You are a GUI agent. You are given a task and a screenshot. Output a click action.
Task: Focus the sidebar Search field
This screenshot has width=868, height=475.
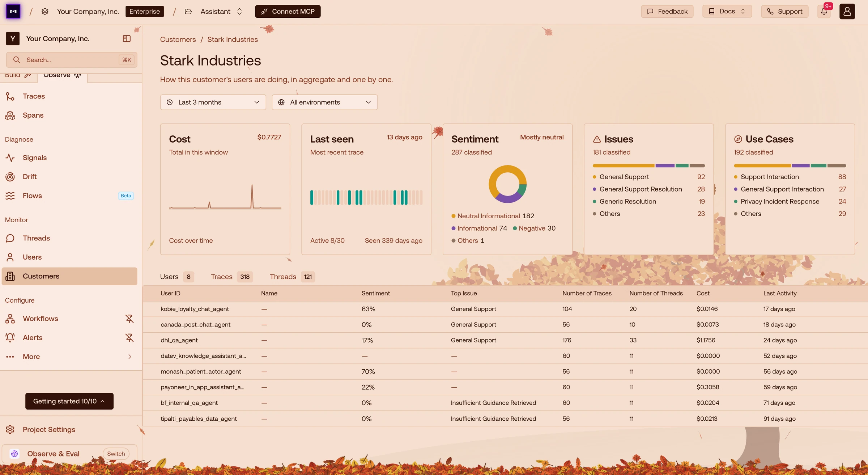72,60
